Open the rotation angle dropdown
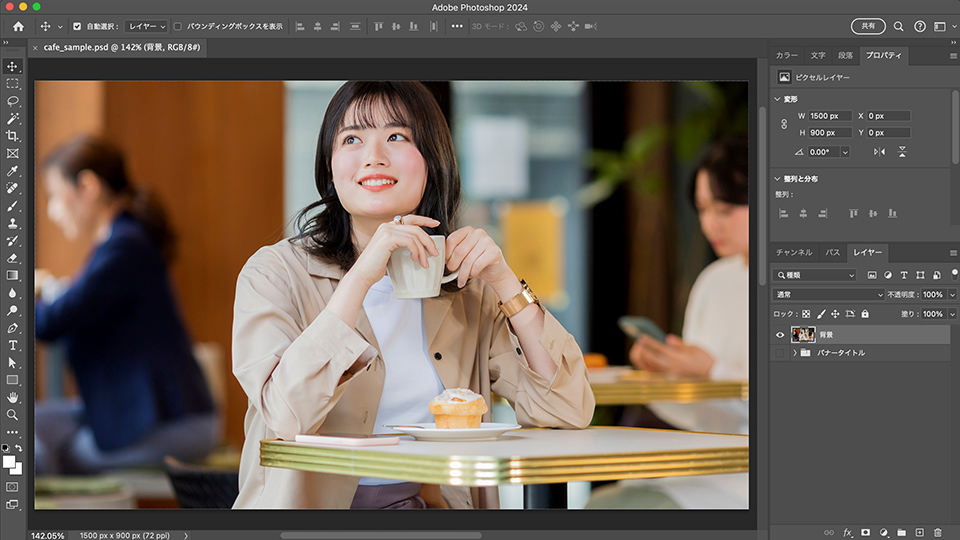The image size is (960, 540). (x=845, y=152)
